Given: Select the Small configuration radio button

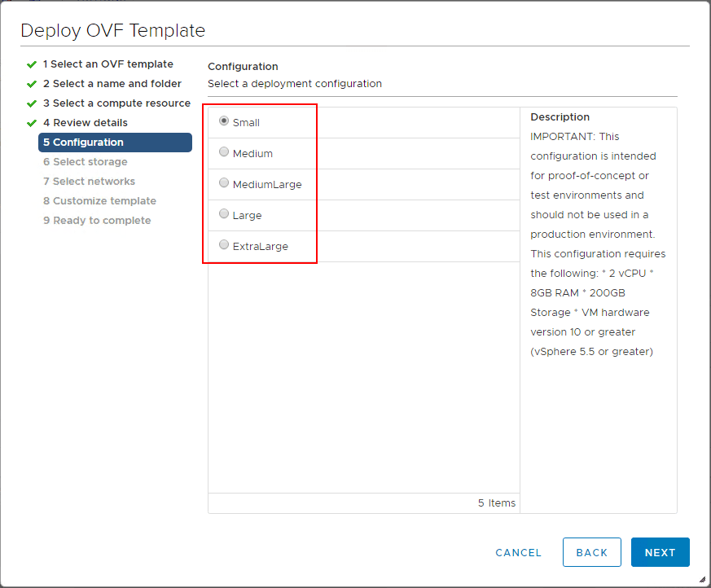Looking at the screenshot, I should click(x=224, y=121).
